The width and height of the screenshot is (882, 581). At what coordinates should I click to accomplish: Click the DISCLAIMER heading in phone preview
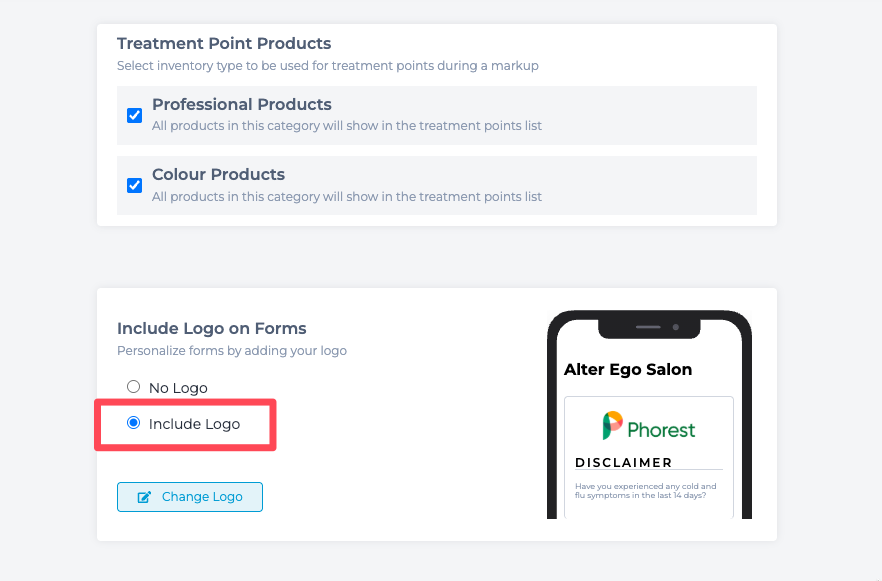(x=623, y=462)
